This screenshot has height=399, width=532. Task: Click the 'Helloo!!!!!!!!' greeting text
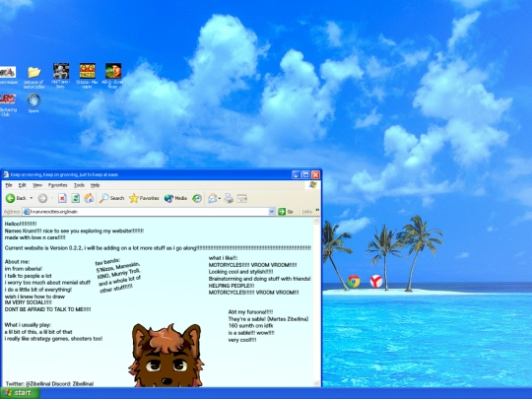pos(21,224)
